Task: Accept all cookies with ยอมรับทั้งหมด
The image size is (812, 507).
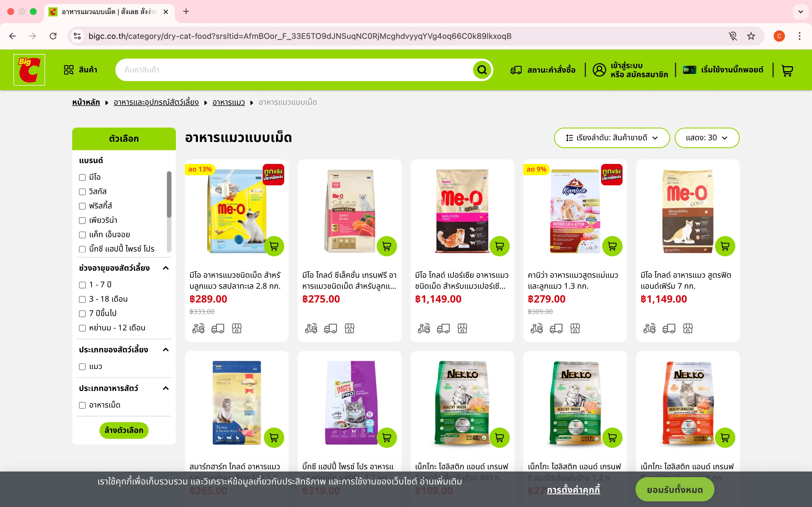Action: tap(674, 490)
